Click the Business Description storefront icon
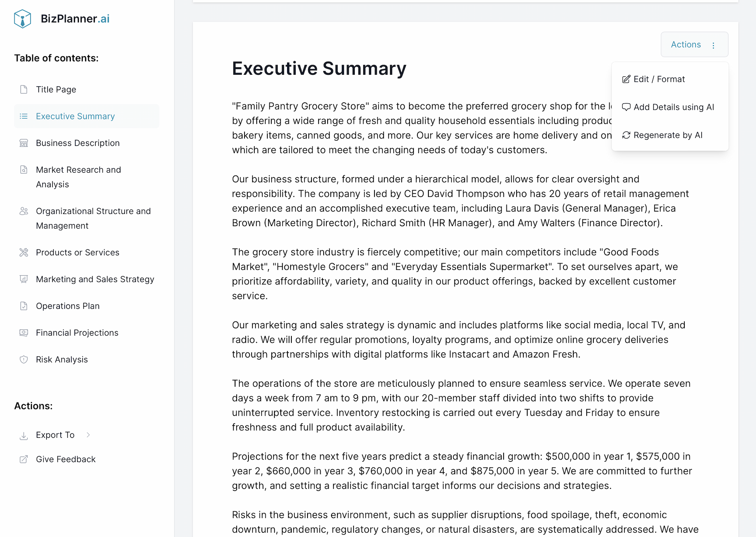 click(x=24, y=143)
